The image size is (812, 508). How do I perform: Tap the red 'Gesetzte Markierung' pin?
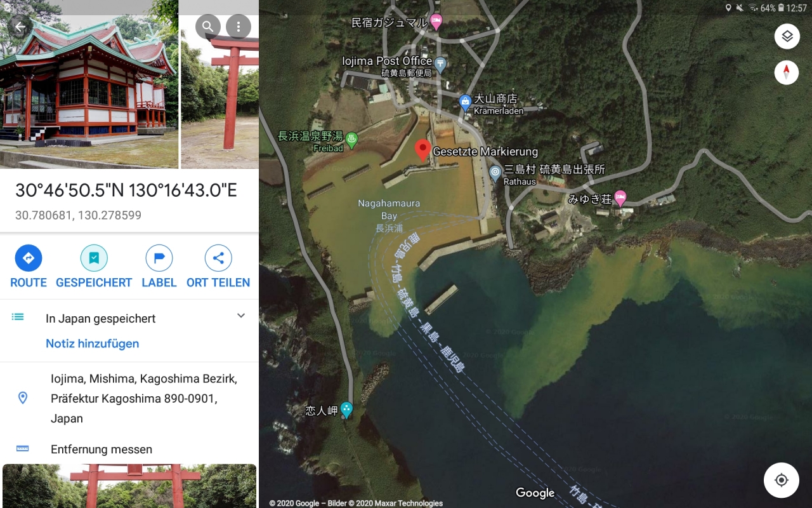(x=422, y=150)
